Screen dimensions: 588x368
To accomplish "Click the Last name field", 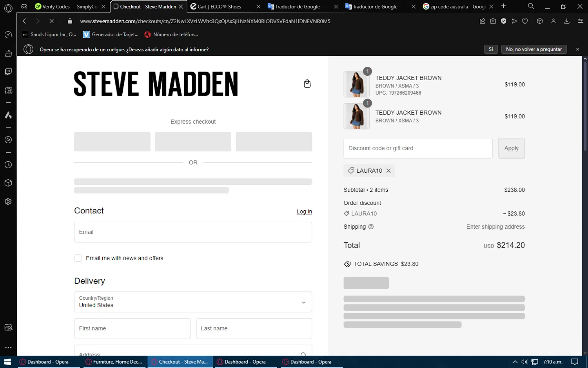I will [254, 328].
